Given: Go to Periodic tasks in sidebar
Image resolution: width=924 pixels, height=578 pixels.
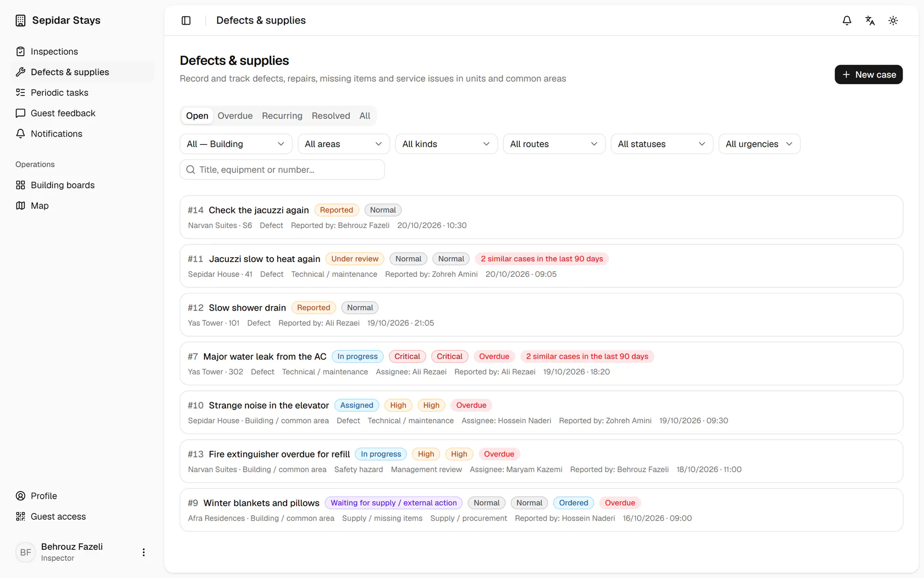Looking at the screenshot, I should pos(82,92).
